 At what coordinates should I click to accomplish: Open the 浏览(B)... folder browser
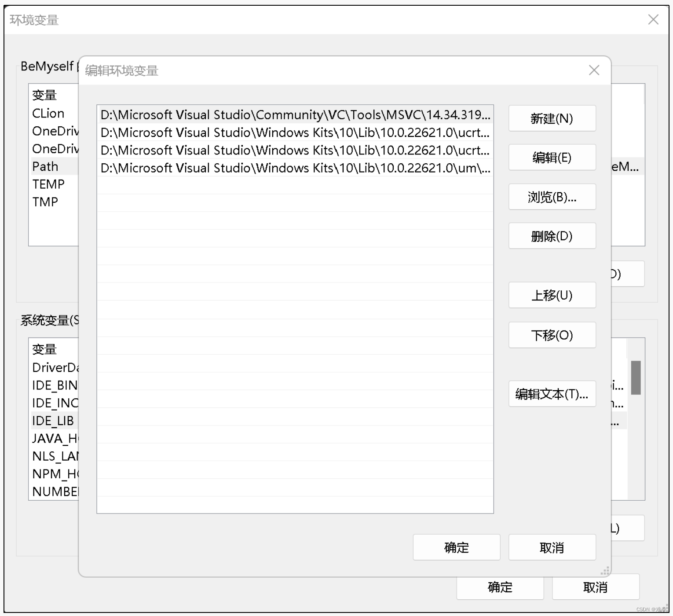tap(552, 197)
